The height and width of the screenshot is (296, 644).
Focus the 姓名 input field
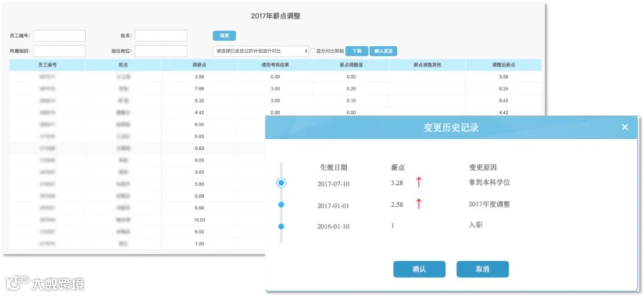pos(161,36)
